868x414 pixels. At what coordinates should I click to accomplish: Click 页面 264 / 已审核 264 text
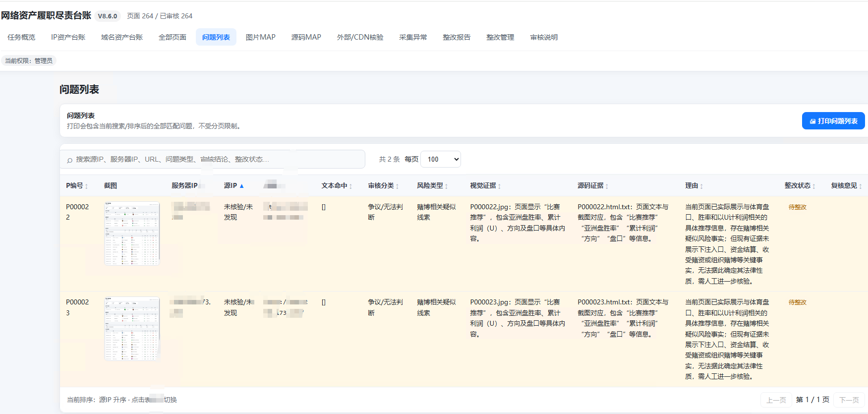tap(160, 16)
